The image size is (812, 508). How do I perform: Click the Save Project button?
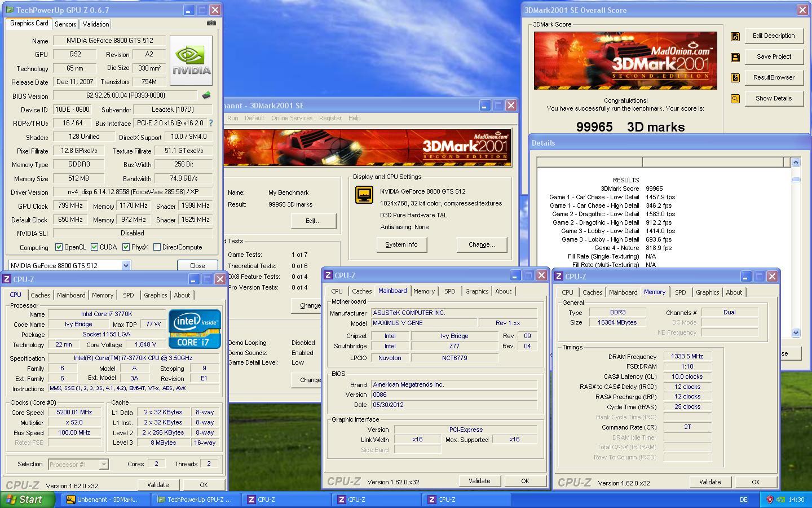coord(774,56)
